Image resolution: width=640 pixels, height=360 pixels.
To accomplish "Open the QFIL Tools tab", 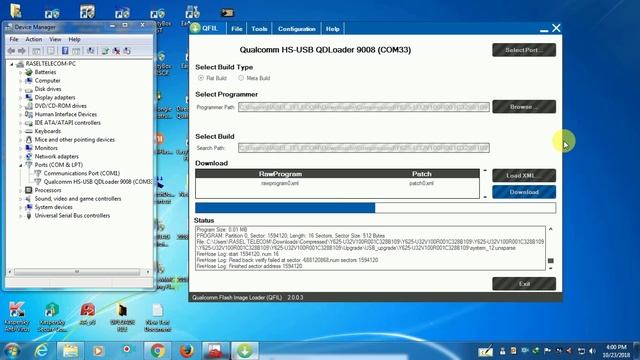I will pos(259,29).
